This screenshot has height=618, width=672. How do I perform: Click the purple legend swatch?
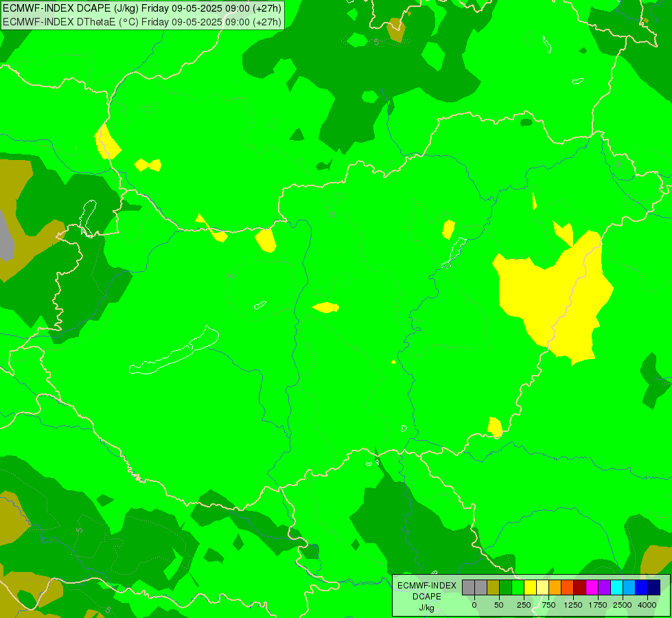pos(605,588)
